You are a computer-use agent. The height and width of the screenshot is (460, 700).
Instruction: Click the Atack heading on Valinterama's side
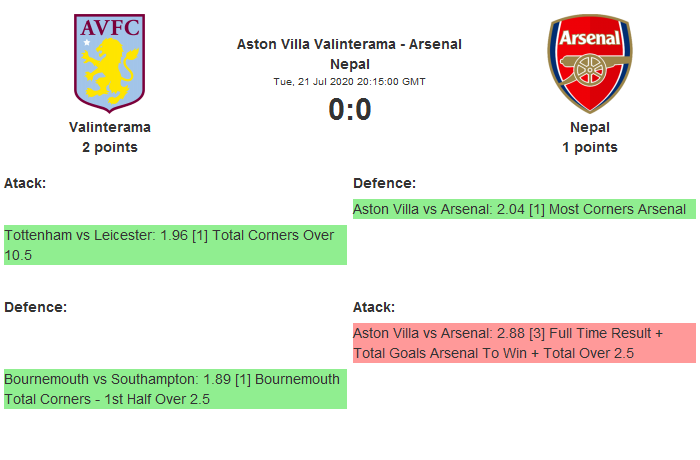[25, 183]
